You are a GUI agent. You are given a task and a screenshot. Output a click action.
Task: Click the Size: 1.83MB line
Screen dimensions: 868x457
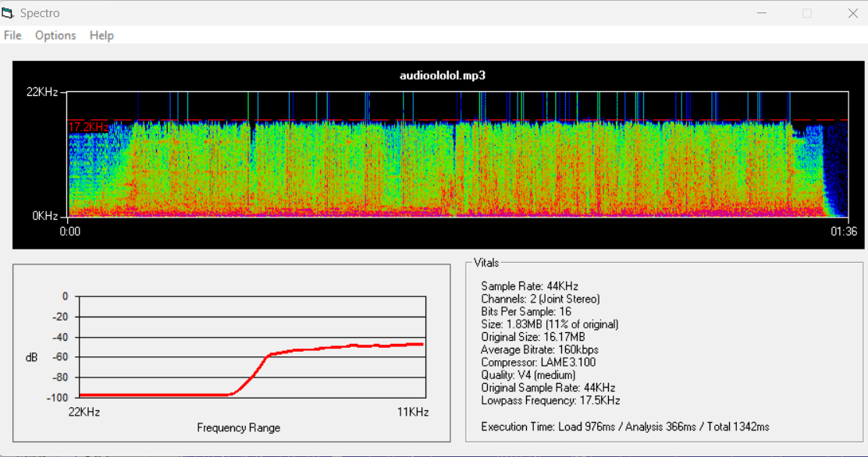pos(550,324)
